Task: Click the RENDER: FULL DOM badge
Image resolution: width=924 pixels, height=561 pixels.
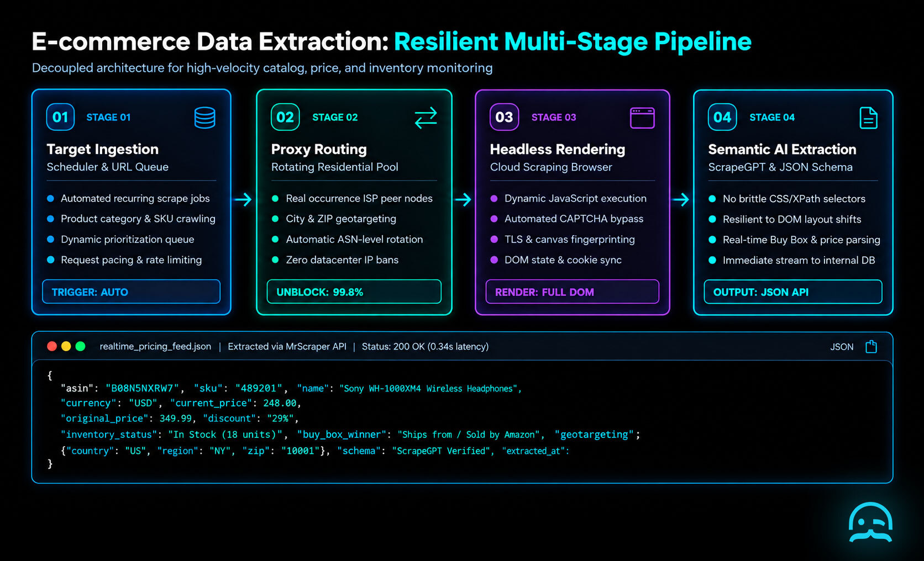Action: [572, 292]
